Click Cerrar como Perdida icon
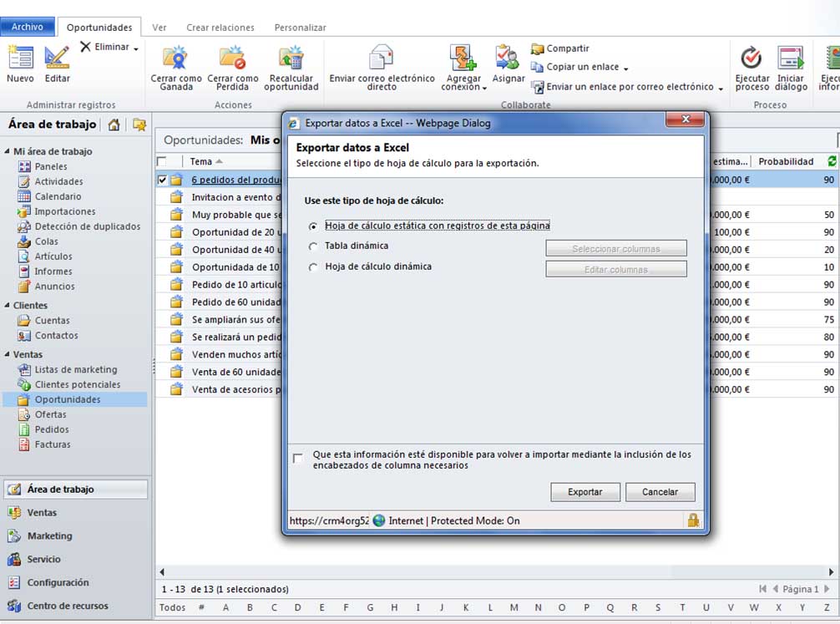840x624 pixels. click(232, 58)
